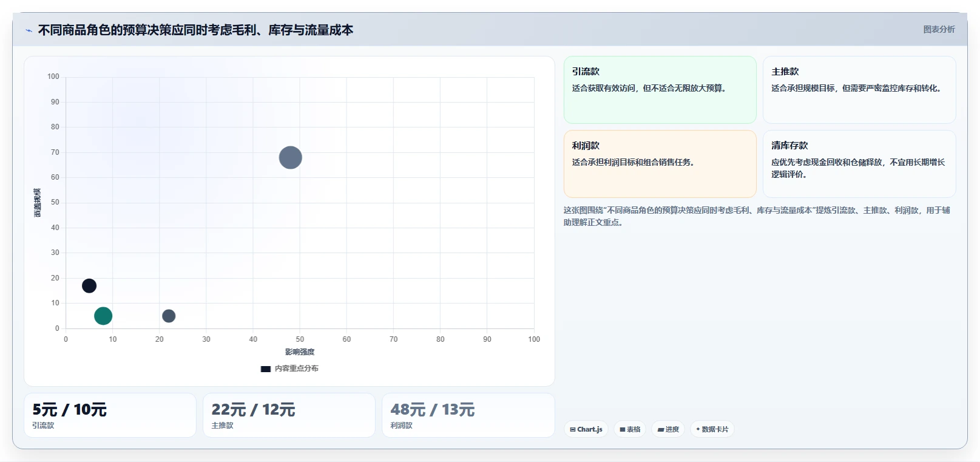Click the large gray bubble near 48 on the chart
Screen dimensions: 980x462
pyautogui.click(x=291, y=158)
